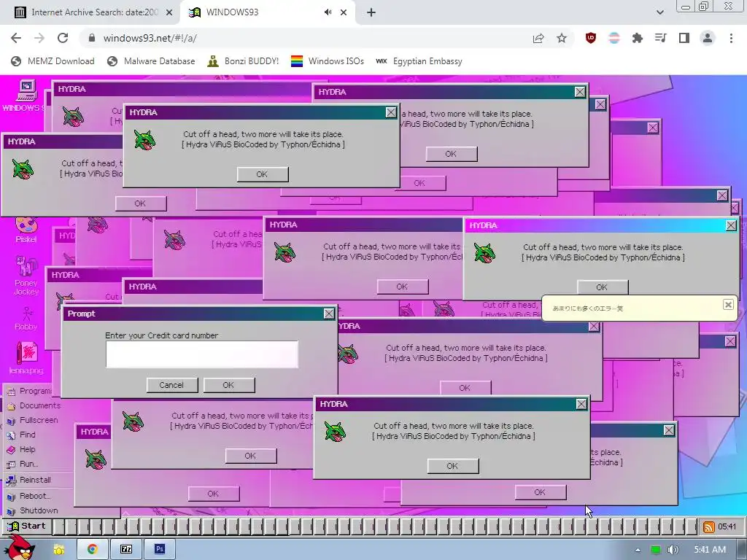Open the Robby desktop icon
The width and height of the screenshot is (747, 560).
[x=26, y=318]
